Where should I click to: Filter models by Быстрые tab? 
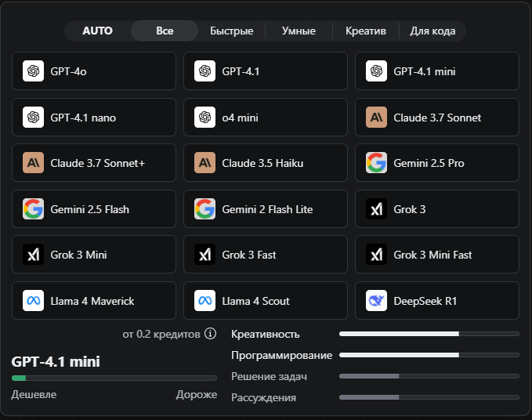pyautogui.click(x=231, y=31)
